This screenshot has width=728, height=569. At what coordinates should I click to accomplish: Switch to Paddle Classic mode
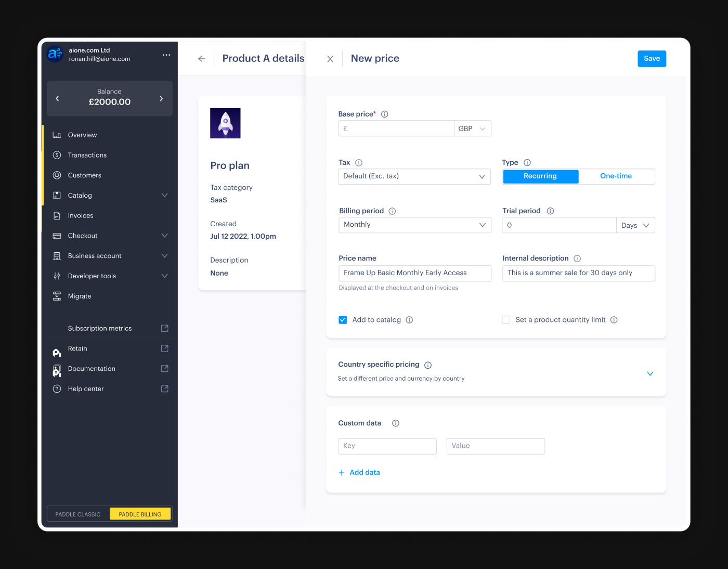coord(77,514)
